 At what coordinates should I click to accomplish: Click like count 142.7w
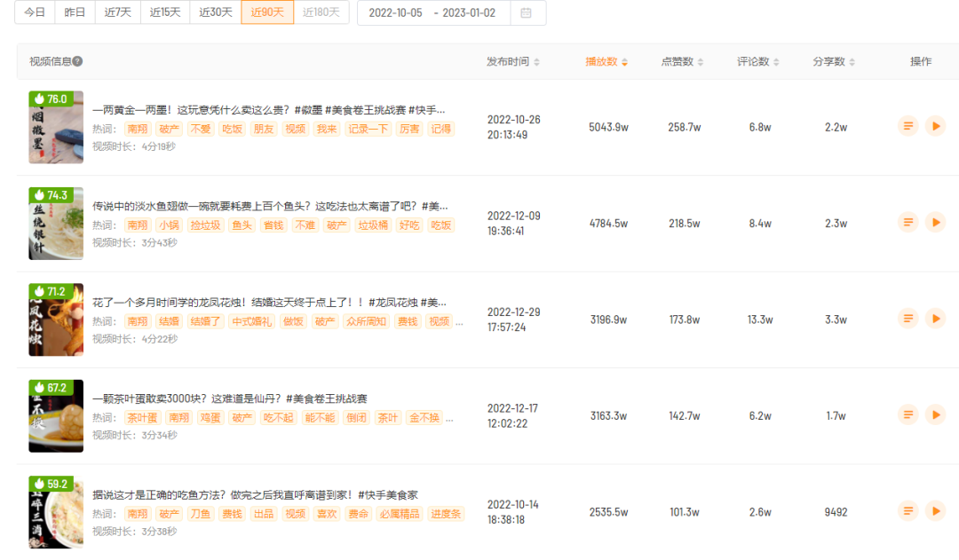tap(685, 415)
